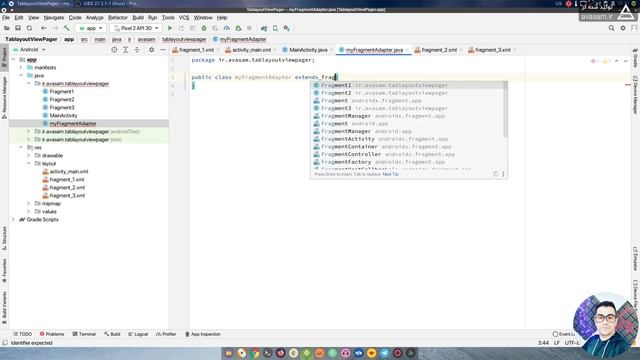Open the Terminal tool window
Viewport: 640px width, 360px height.
84,334
